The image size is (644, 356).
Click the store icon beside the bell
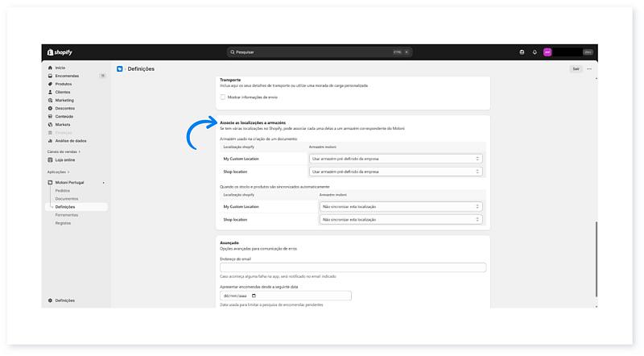pos(522,52)
